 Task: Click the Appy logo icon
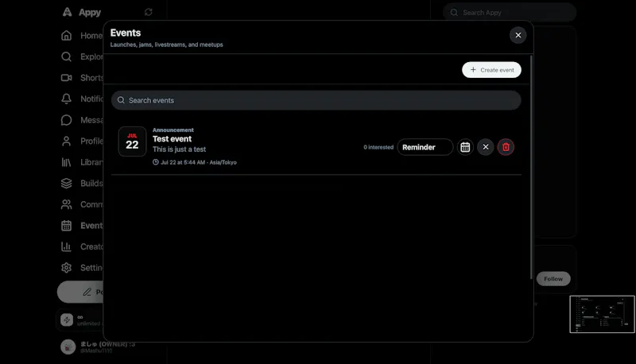click(68, 12)
